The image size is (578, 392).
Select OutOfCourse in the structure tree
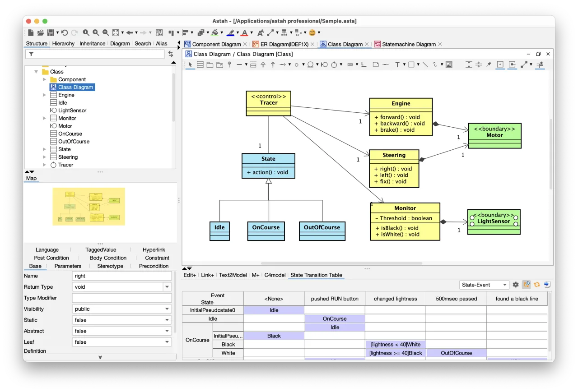click(74, 142)
